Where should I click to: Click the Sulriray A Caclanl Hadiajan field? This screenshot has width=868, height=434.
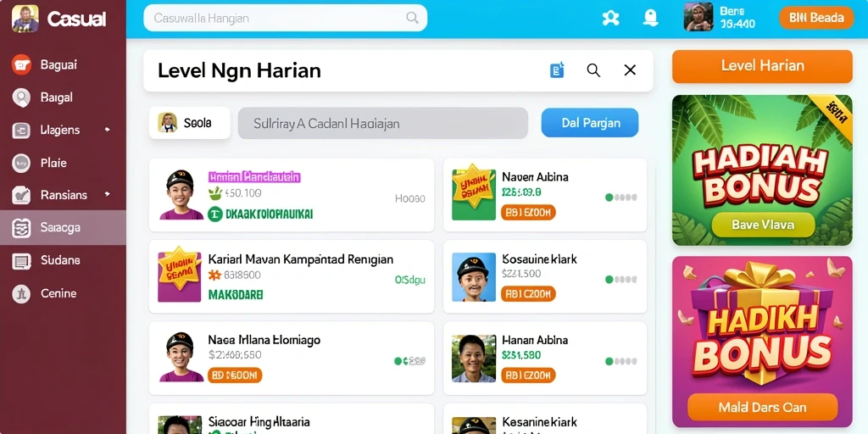tap(382, 123)
